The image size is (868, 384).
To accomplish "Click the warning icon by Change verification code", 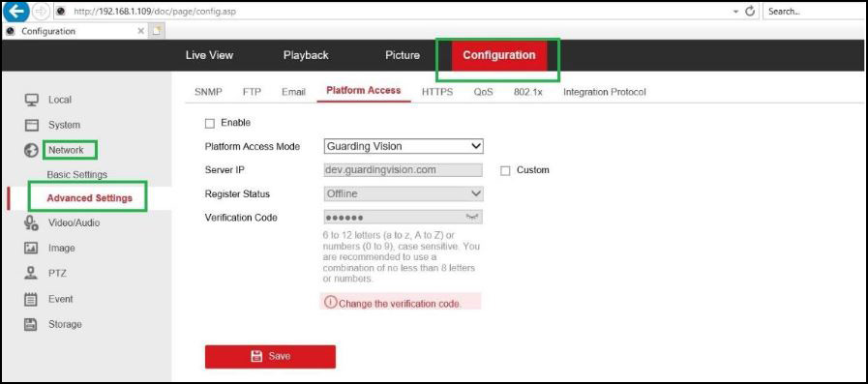I will pos(331,302).
